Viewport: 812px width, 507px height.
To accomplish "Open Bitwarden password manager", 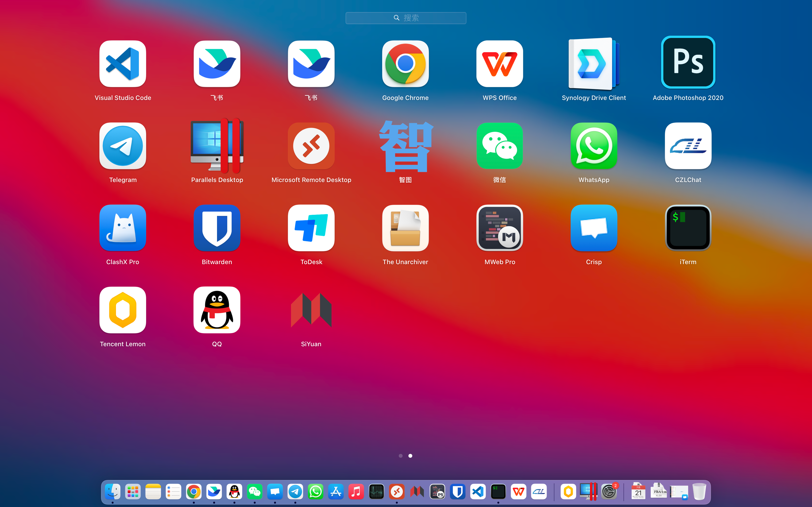I will (x=217, y=228).
